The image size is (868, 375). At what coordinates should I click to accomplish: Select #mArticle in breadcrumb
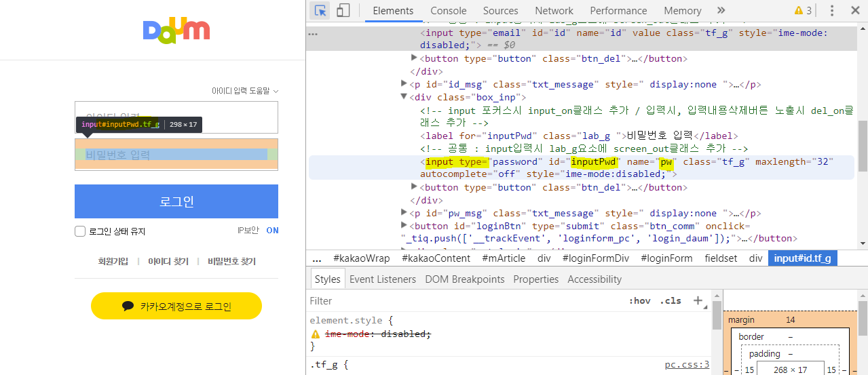[x=506, y=258]
